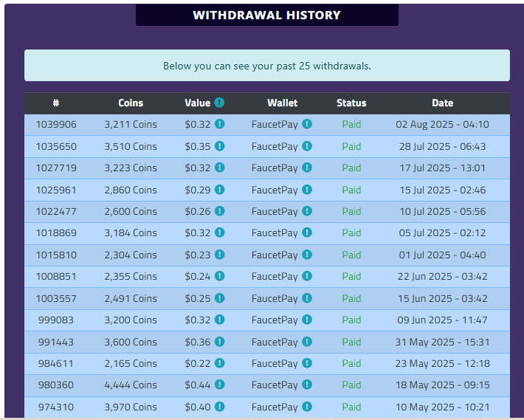Click the Status column header
Viewport: 524px width, 420px height.
pyautogui.click(x=351, y=103)
